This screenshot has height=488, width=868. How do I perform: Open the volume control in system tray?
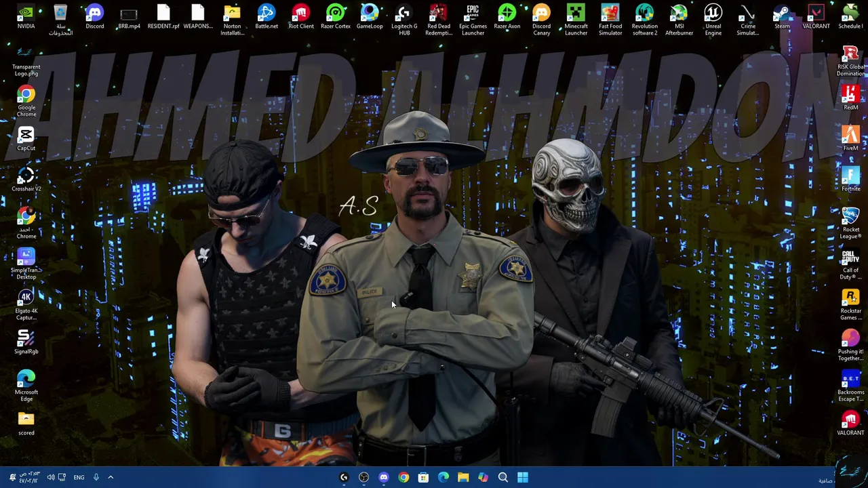click(x=51, y=477)
